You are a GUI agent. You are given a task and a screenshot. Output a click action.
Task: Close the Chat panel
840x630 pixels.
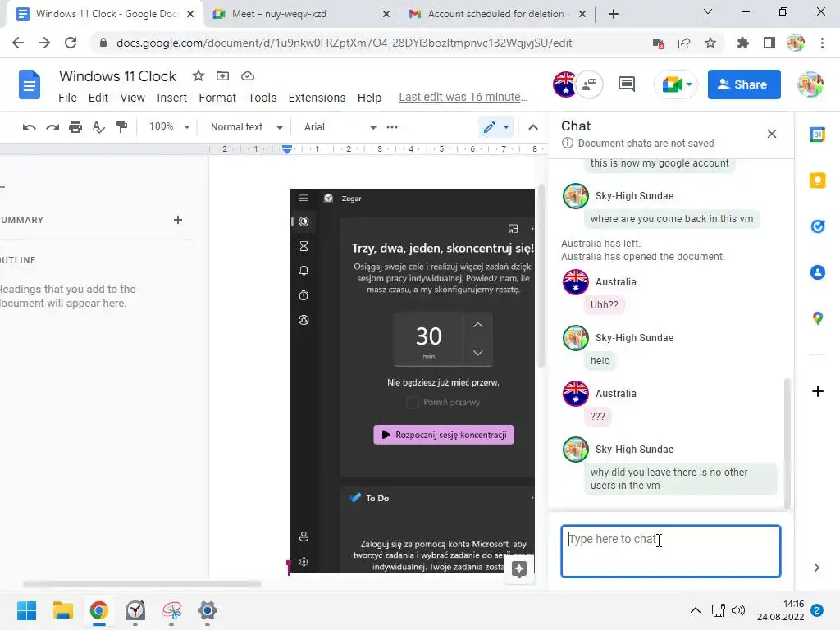(771, 134)
